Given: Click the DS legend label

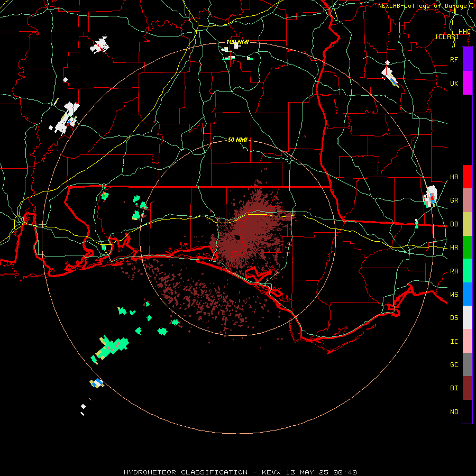Looking at the screenshot, I should 454,318.
